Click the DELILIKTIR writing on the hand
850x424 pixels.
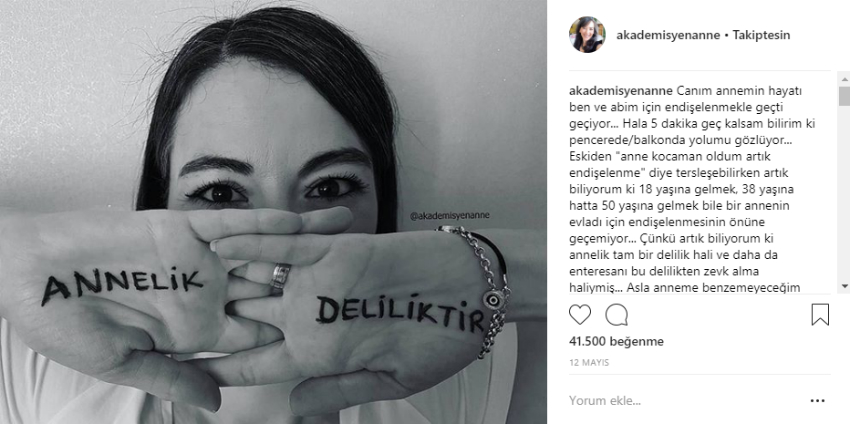400,313
